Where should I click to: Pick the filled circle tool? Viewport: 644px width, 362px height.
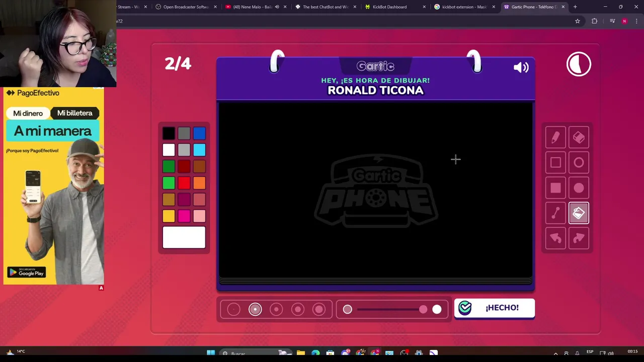(x=579, y=188)
